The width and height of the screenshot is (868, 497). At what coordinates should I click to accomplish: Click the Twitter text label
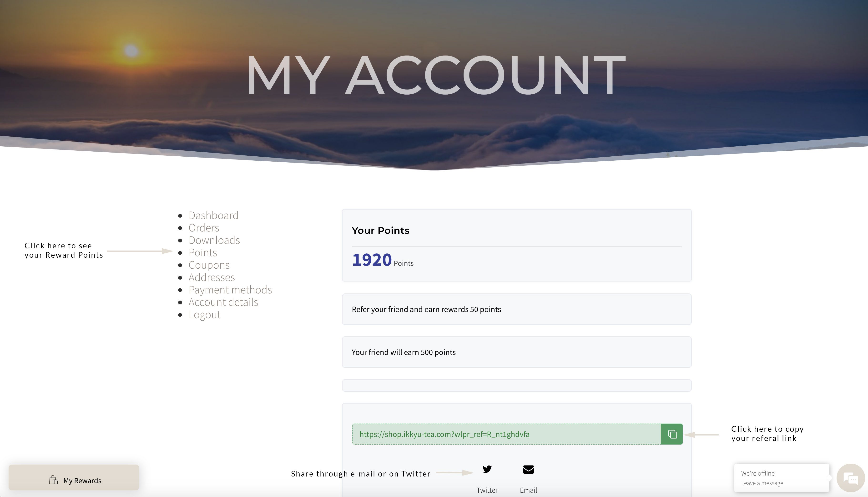click(487, 490)
